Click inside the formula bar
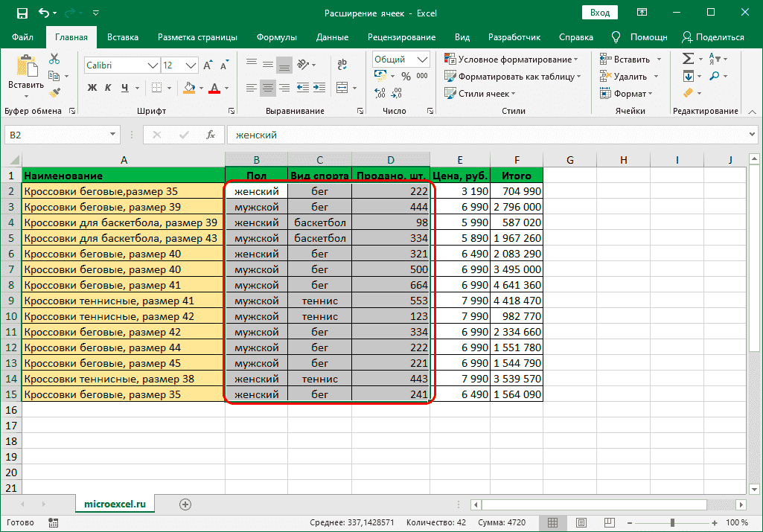The height and width of the screenshot is (532, 763). click(372, 135)
